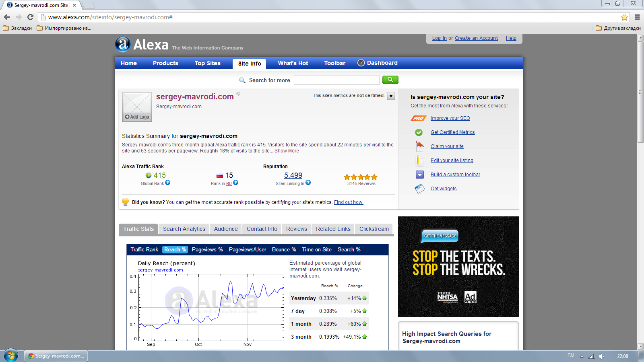The width and height of the screenshot is (644, 362).
Task: Click the Get Certified Metrics link
Action: pyautogui.click(x=452, y=132)
